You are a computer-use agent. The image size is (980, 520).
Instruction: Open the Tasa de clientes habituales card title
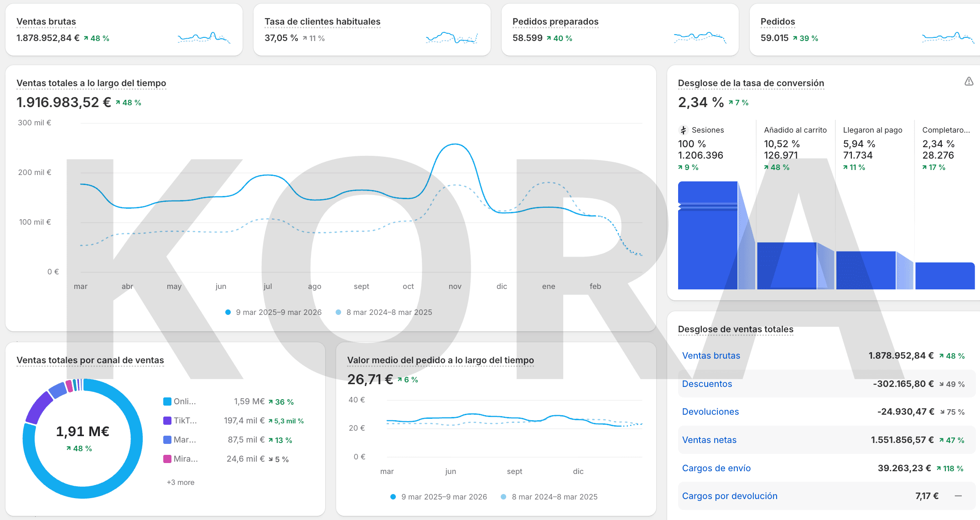[x=322, y=21]
